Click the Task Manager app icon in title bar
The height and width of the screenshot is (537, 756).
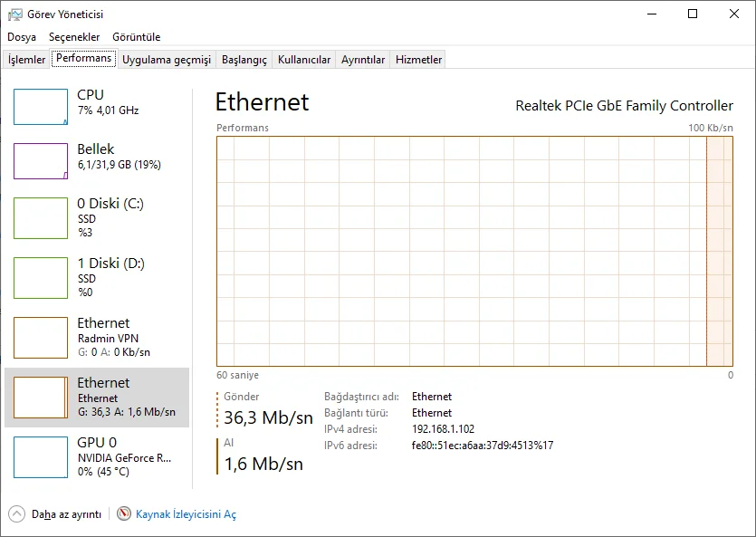point(15,14)
